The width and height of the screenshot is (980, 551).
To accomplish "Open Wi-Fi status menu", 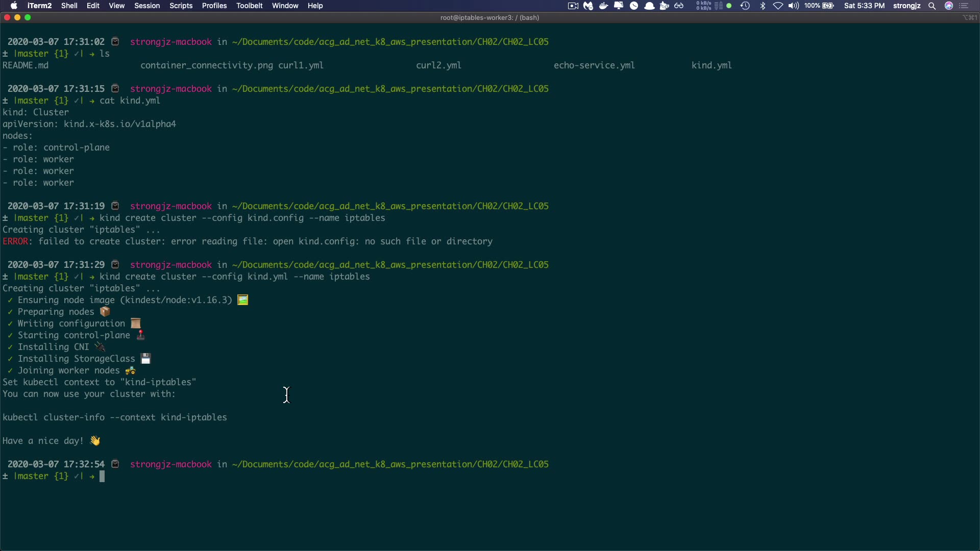I will (778, 6).
